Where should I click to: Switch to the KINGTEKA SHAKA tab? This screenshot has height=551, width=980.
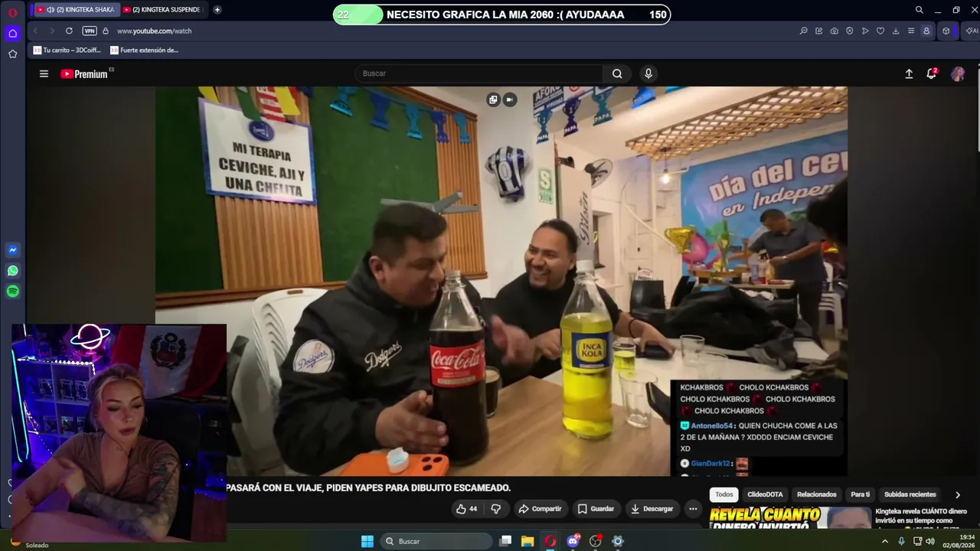[75, 9]
